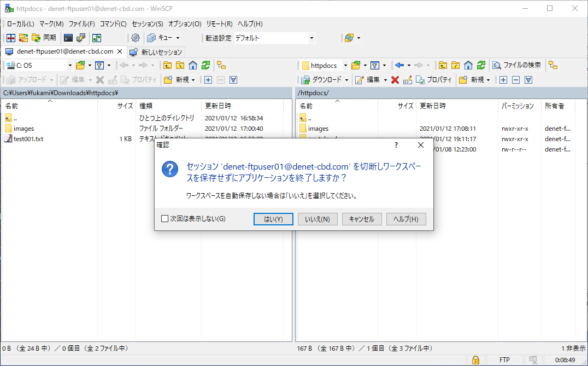
Task: Open the remote httpdocs directory dropdown
Action: 345,65
